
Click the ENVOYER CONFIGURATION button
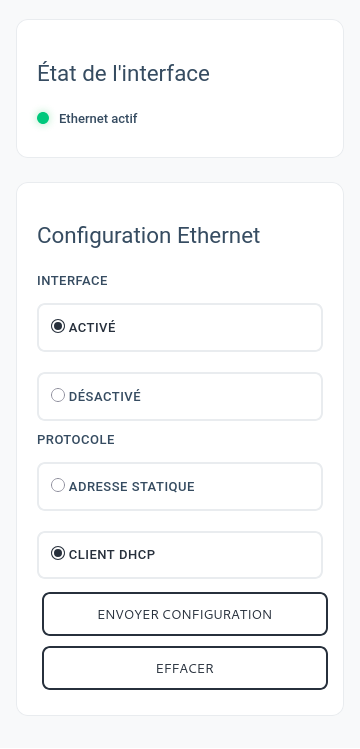185,614
